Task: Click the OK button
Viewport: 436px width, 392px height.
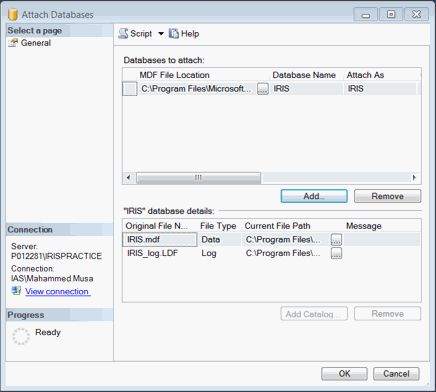Action: 344,374
